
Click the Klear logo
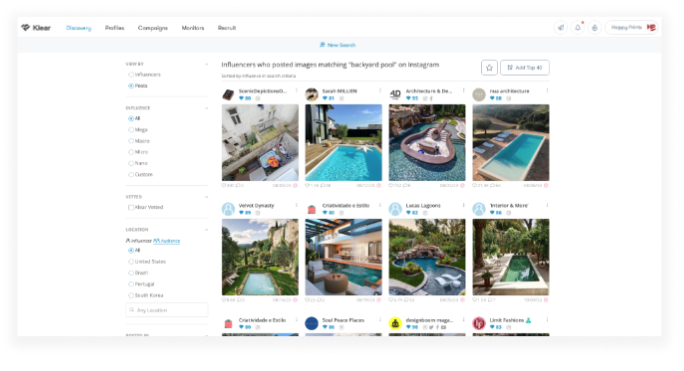36,27
